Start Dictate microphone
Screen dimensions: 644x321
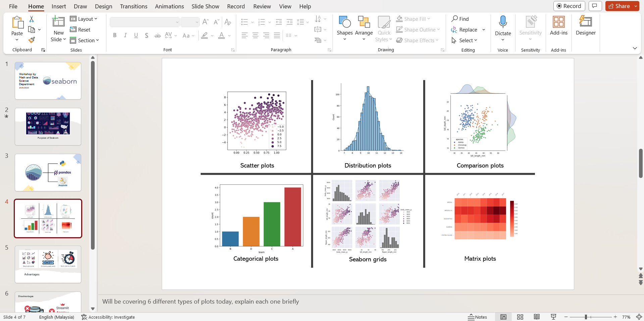(x=503, y=22)
